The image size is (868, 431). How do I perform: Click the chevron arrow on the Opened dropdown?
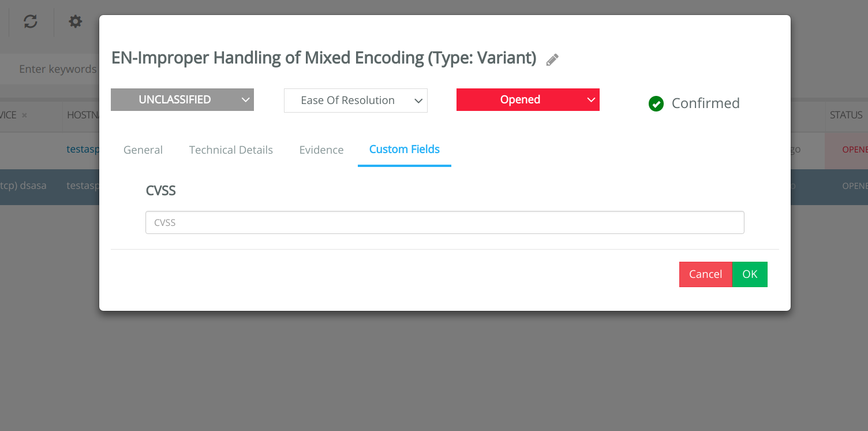(x=591, y=100)
